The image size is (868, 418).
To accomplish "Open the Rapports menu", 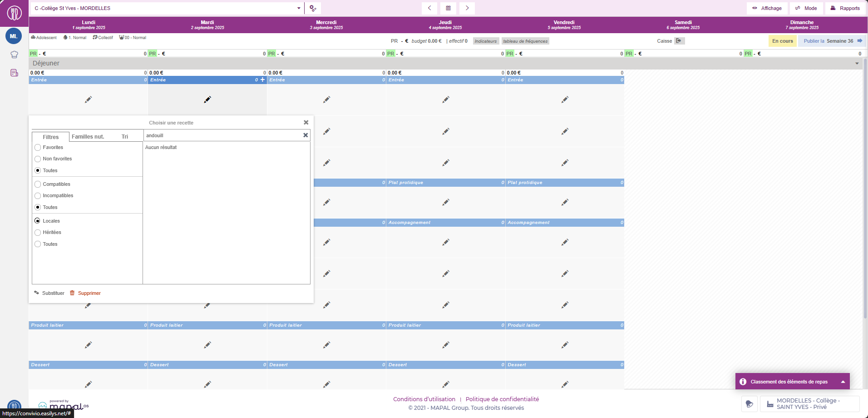I will tap(845, 8).
